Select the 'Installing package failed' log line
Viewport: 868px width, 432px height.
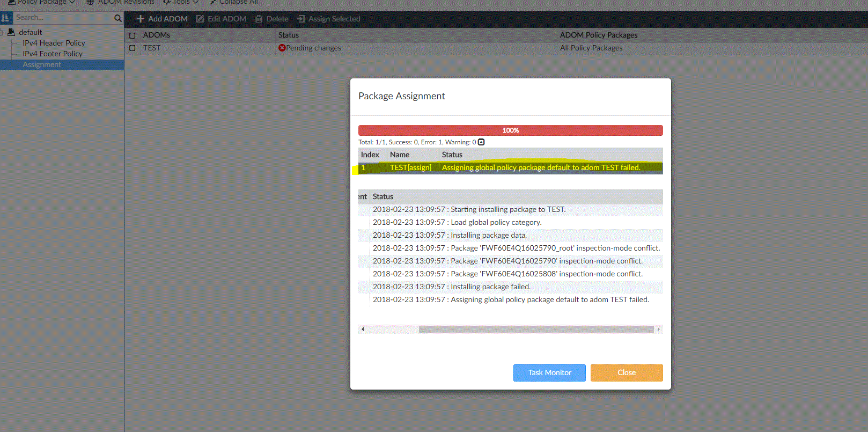[x=452, y=287]
